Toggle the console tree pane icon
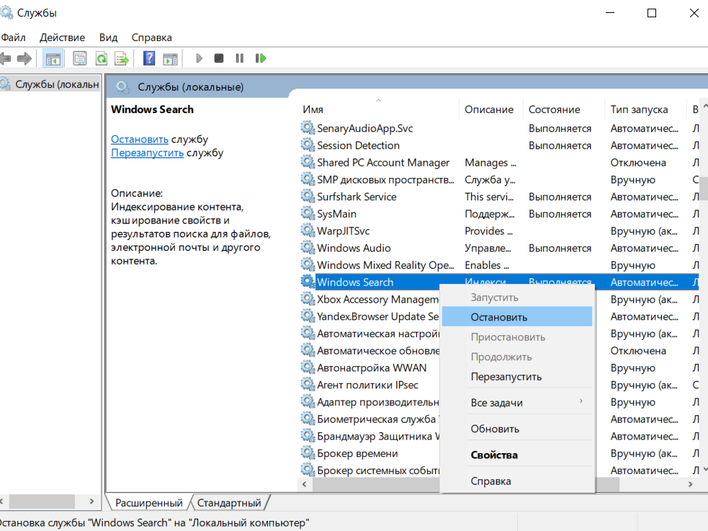708x531 pixels. tap(53, 59)
